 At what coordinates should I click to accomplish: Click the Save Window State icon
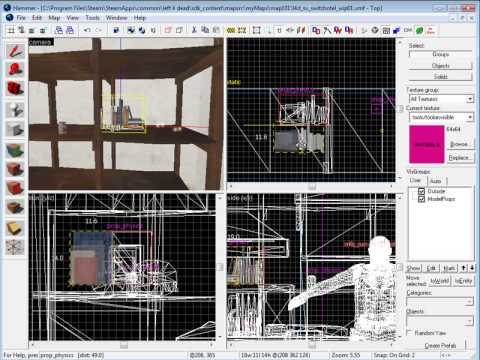click(69, 30)
